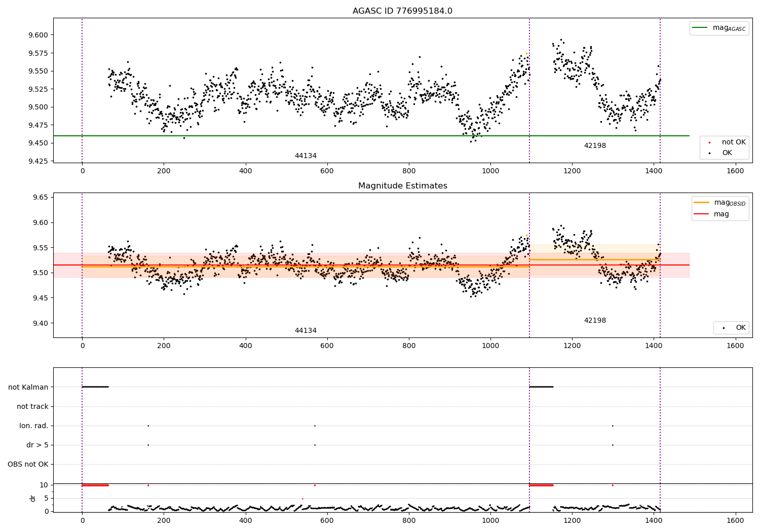The height and width of the screenshot is (532, 760).
Task: Click the '44134' label in Magnitude Estimates plot
Action: pyautogui.click(x=306, y=330)
